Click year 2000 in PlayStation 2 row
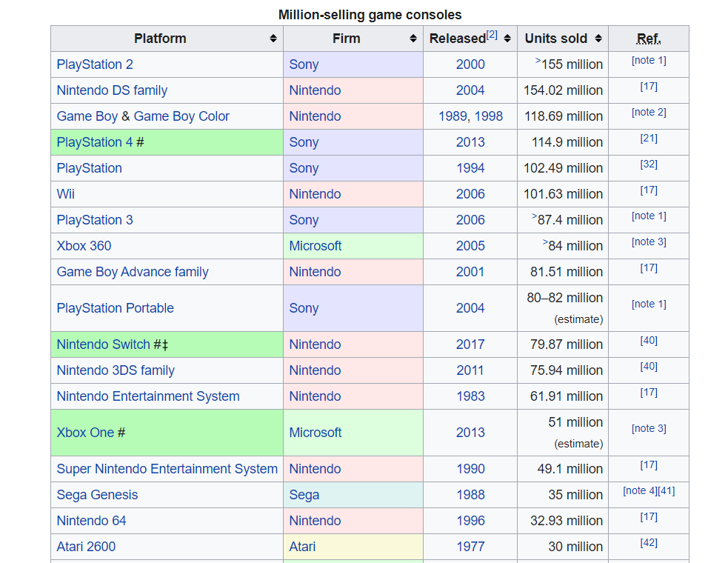This screenshot has width=728, height=563. point(470,64)
